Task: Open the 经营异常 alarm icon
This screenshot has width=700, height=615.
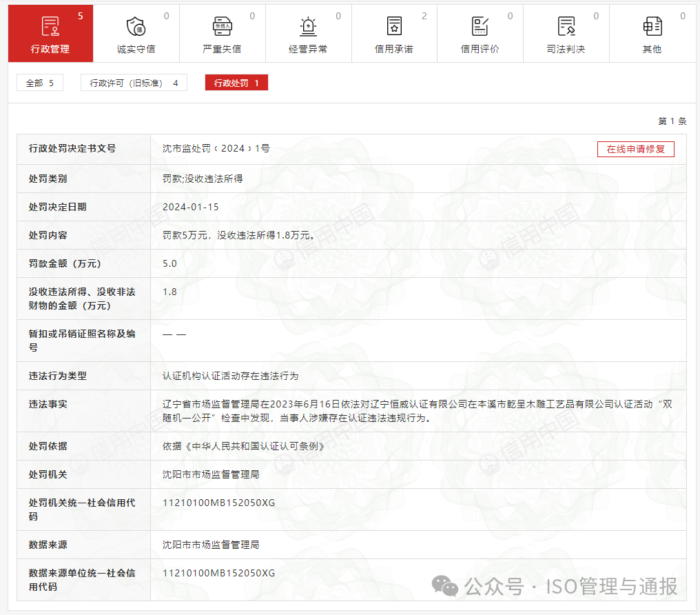Action: click(x=308, y=26)
